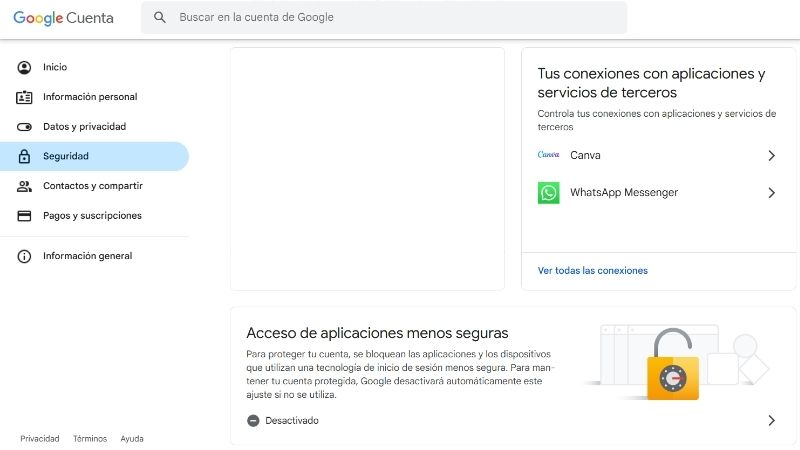
Task: Click the search magnifier icon
Action: pyautogui.click(x=160, y=17)
